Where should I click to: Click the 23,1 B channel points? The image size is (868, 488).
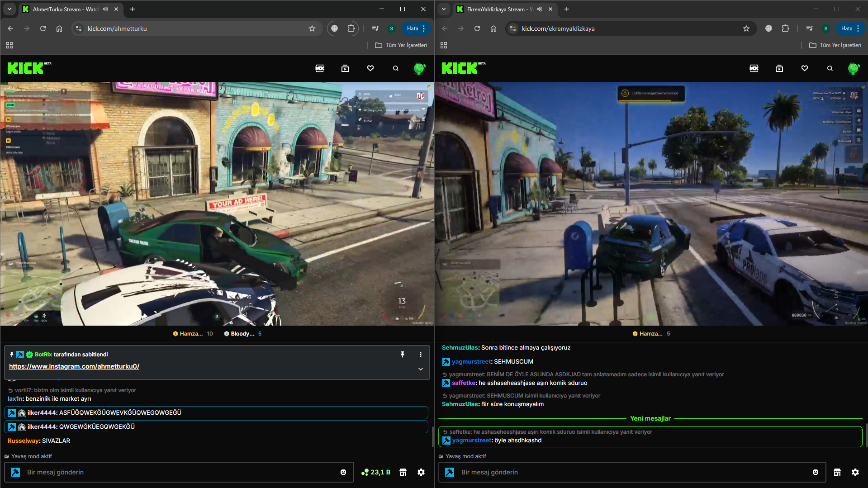[376, 472]
